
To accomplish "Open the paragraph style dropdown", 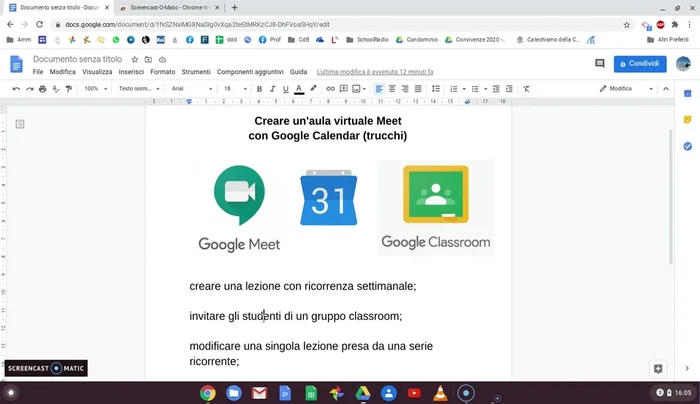I will click(139, 89).
